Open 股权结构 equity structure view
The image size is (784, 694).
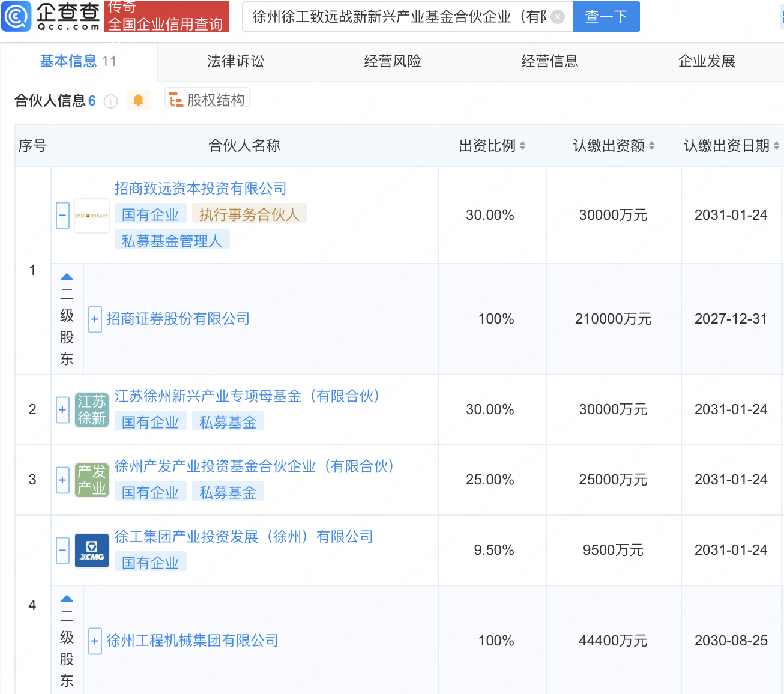pos(207,100)
